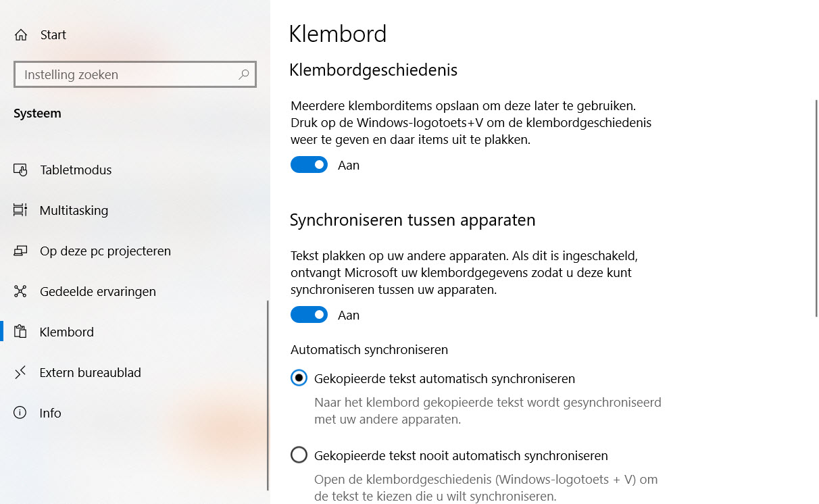Disable Synchroniseren tussen apparaten
The width and height of the screenshot is (819, 504).
point(309,314)
